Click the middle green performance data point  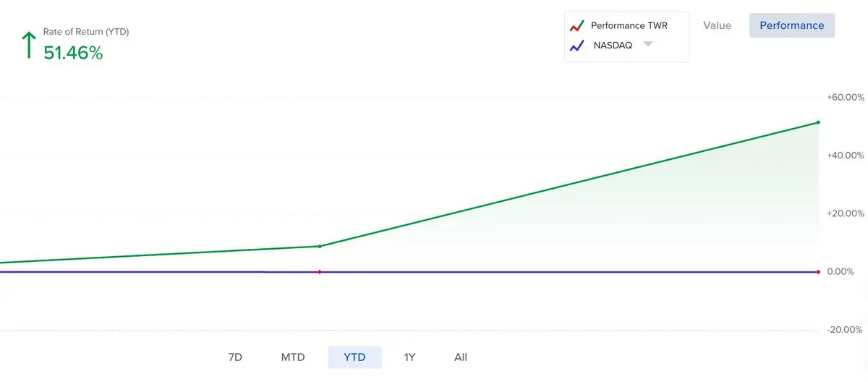click(320, 247)
